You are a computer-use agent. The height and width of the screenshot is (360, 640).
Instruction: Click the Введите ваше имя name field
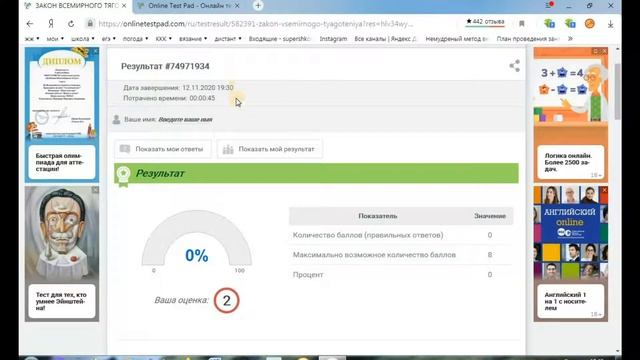coord(185,120)
